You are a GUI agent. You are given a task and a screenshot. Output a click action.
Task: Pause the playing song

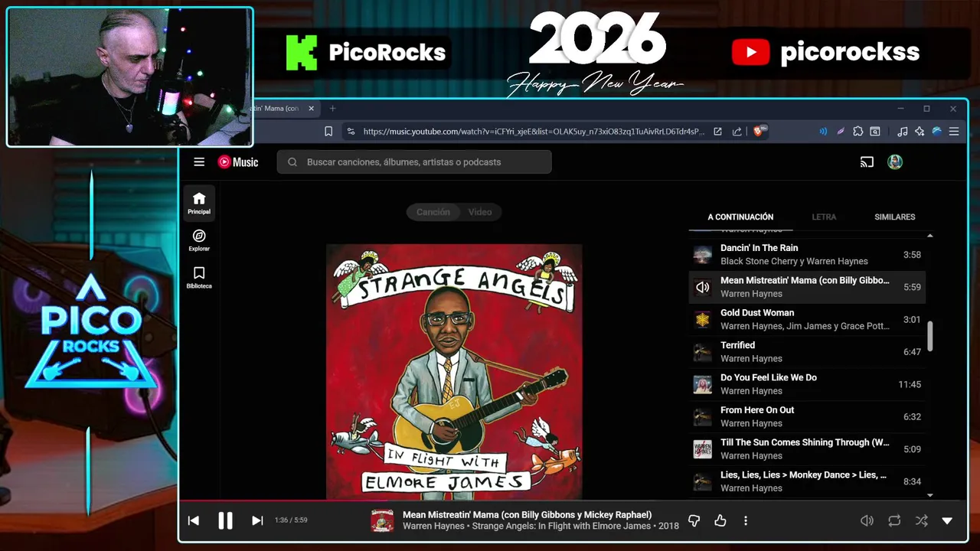coord(225,520)
